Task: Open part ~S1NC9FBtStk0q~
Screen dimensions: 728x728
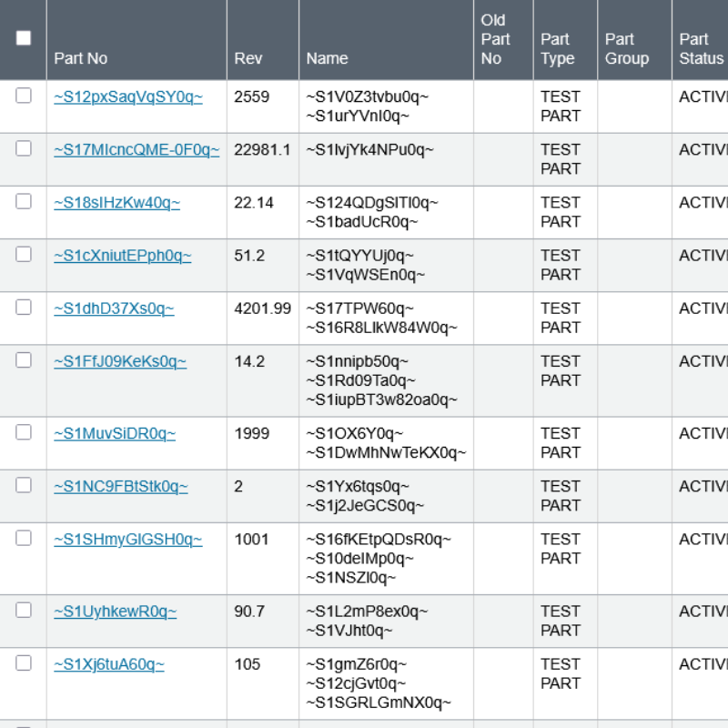Action: [x=121, y=487]
